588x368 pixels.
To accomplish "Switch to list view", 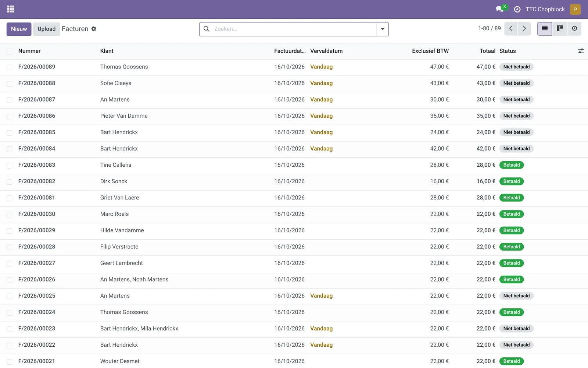I will coord(545,28).
